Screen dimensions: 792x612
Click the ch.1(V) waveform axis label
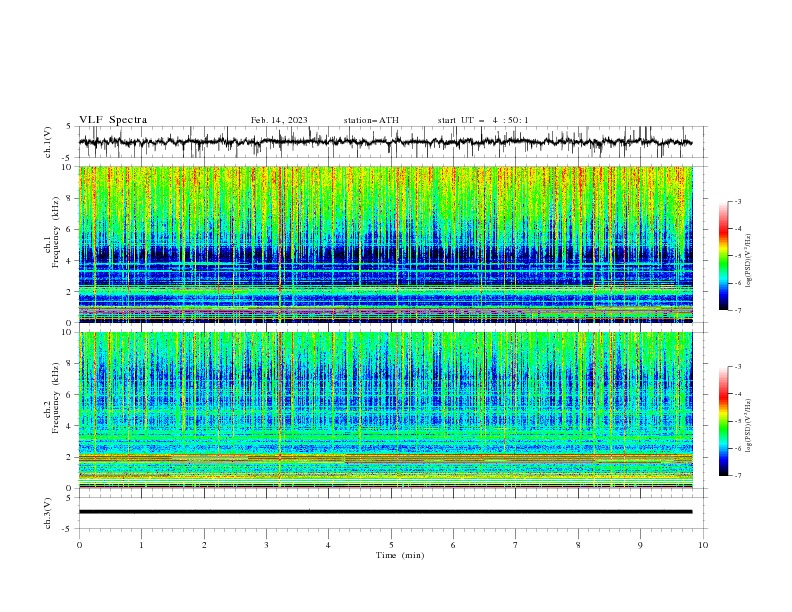(x=48, y=142)
